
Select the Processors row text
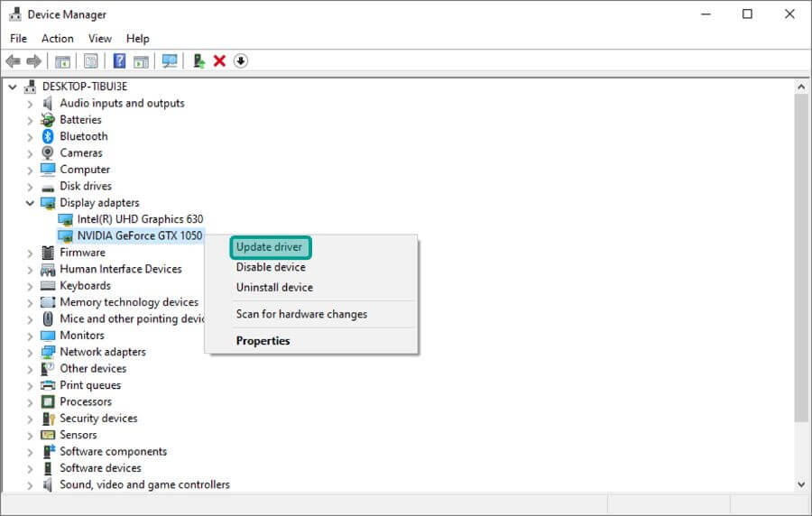tap(86, 401)
